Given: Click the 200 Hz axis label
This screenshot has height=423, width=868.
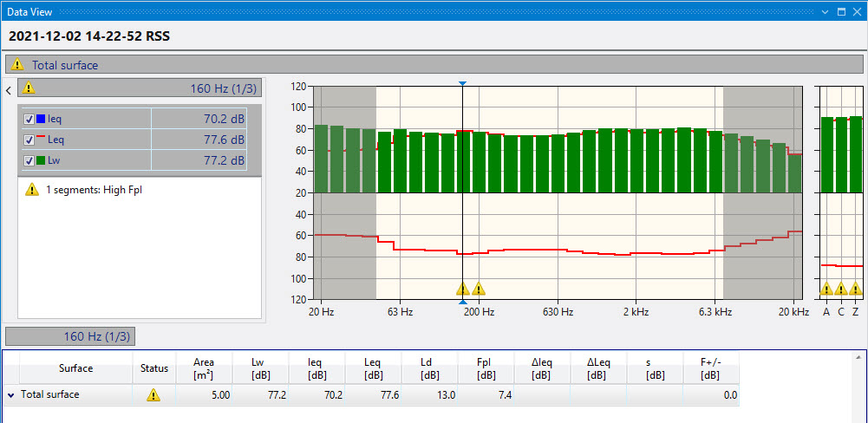Looking at the screenshot, I should (479, 312).
